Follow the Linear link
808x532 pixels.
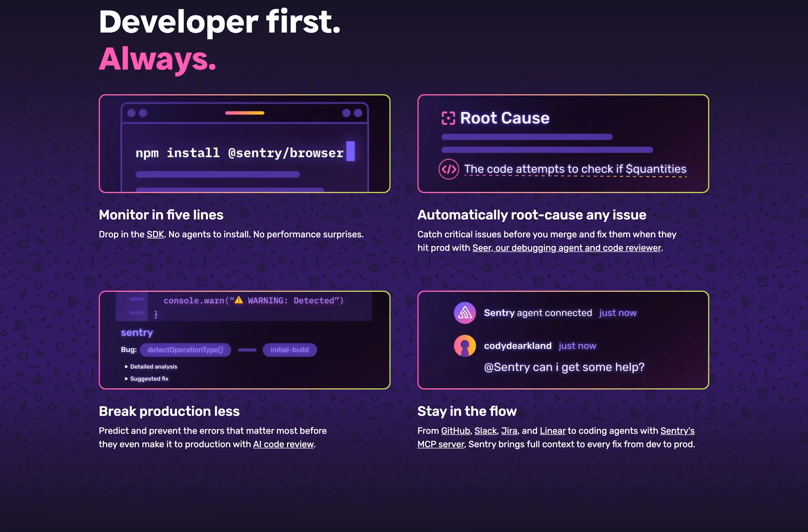(x=553, y=430)
